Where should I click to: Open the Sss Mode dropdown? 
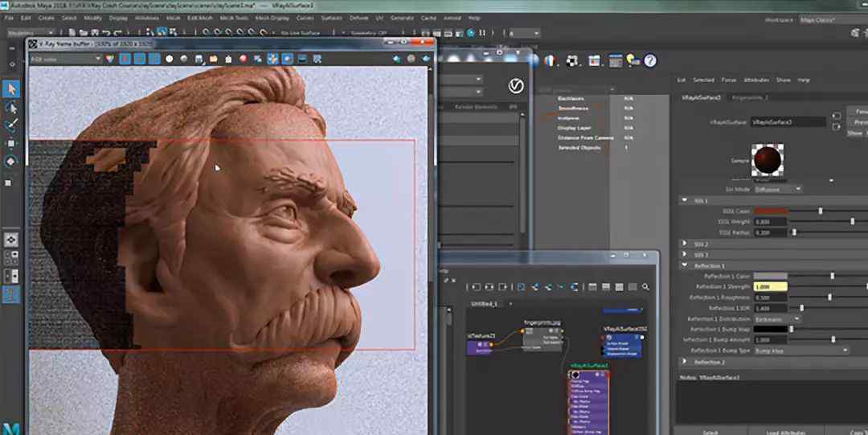778,189
